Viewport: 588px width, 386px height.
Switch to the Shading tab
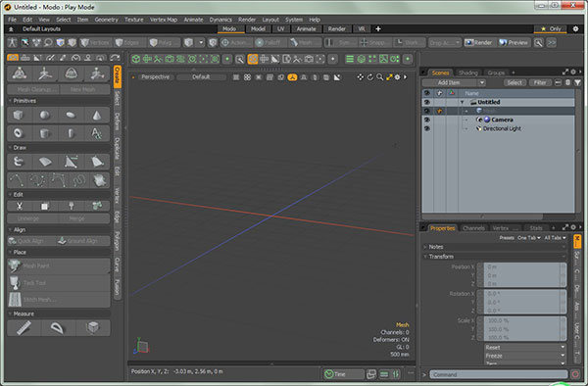[468, 72]
